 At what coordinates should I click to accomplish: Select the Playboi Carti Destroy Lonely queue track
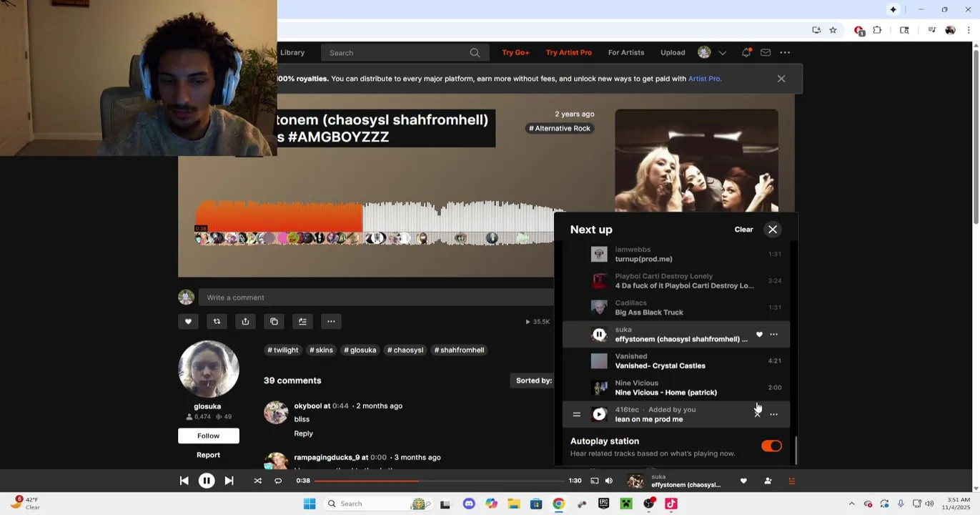pyautogui.click(x=675, y=281)
